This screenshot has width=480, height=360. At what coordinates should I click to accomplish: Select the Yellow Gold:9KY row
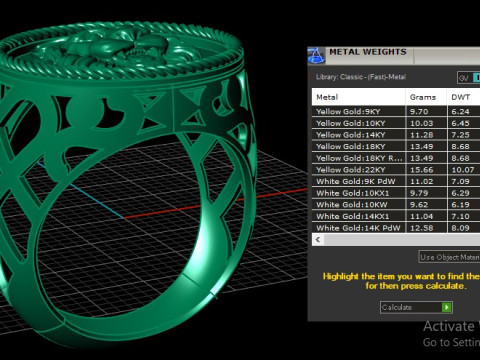pos(396,111)
